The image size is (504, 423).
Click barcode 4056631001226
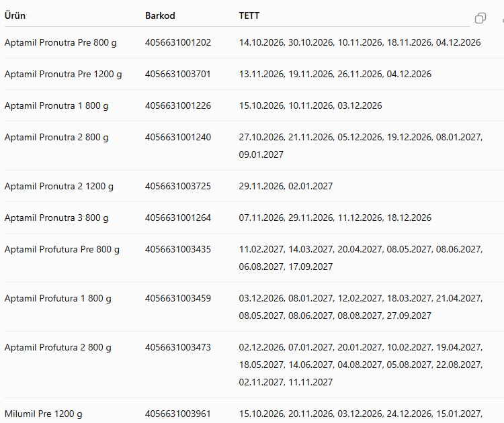pyautogui.click(x=178, y=105)
